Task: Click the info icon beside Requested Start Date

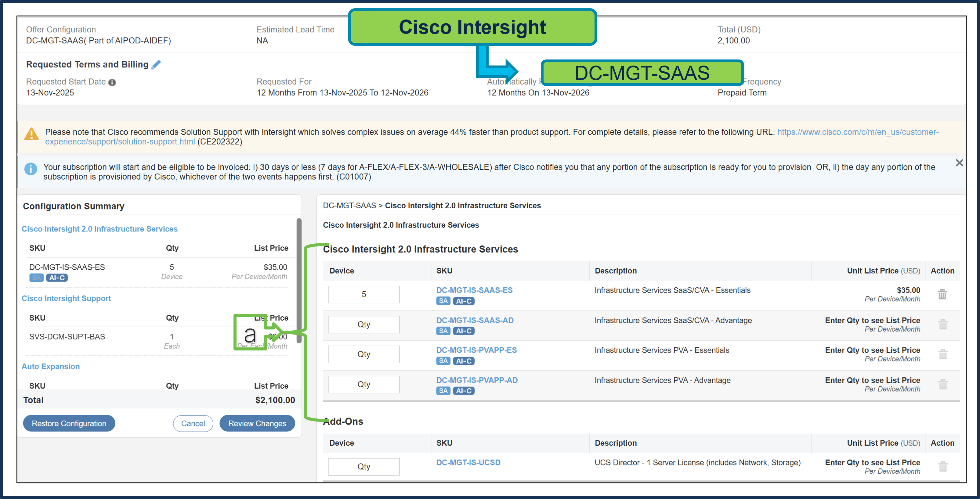Action: 112,82
